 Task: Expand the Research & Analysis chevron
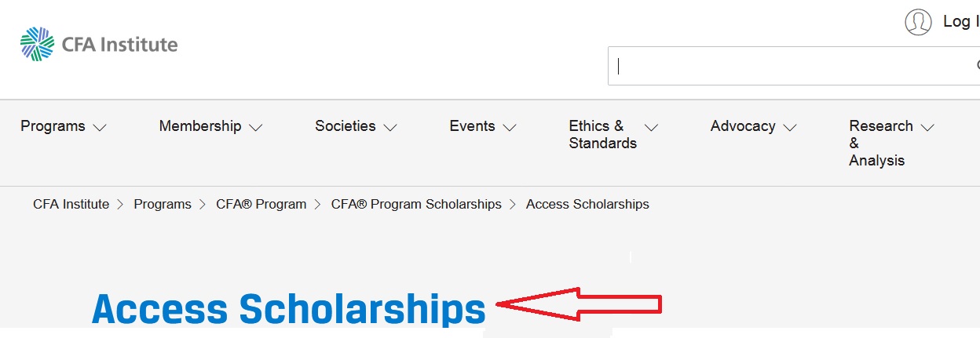tap(927, 127)
